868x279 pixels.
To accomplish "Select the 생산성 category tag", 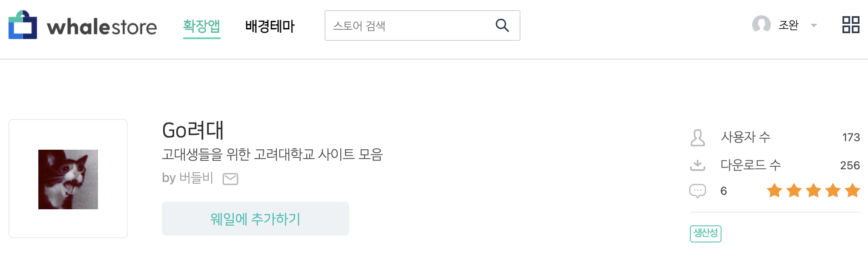I will (x=705, y=233).
